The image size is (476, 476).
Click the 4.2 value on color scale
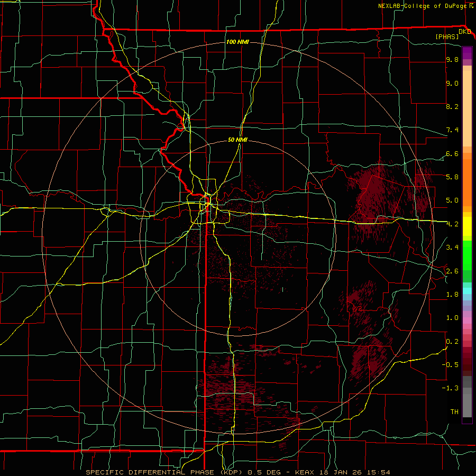click(x=452, y=224)
